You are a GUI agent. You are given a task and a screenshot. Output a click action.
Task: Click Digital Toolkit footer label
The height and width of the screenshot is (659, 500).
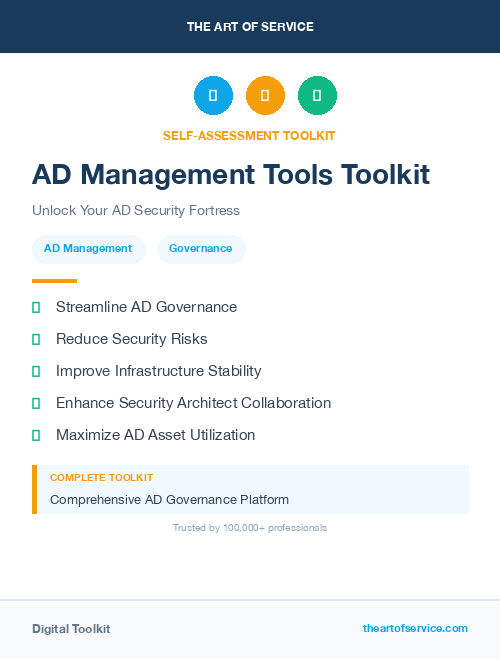[x=71, y=629]
